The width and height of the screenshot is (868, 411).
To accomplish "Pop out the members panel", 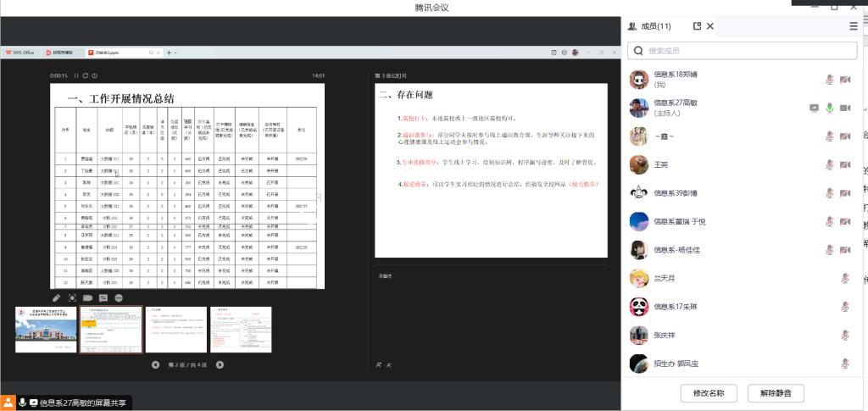I will coord(697,26).
